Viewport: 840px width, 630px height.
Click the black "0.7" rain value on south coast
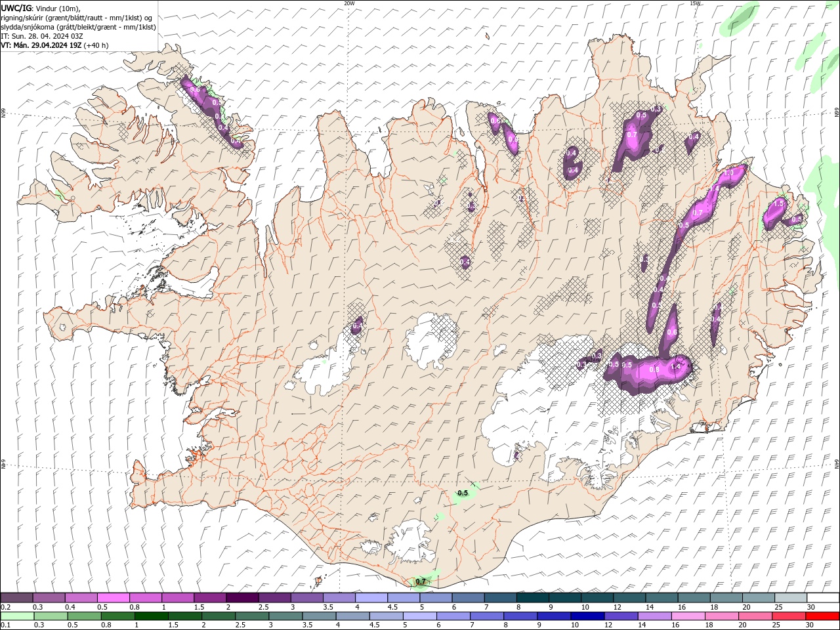pos(421,581)
